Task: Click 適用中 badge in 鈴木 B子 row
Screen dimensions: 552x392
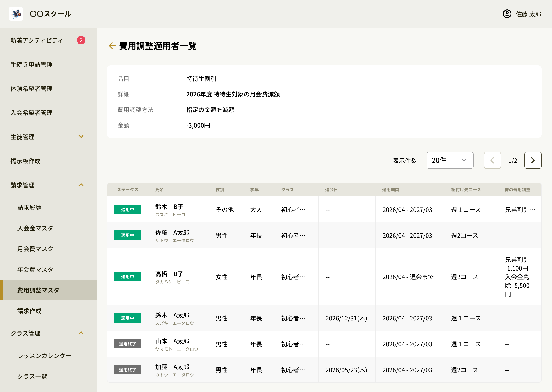Action: [128, 210]
